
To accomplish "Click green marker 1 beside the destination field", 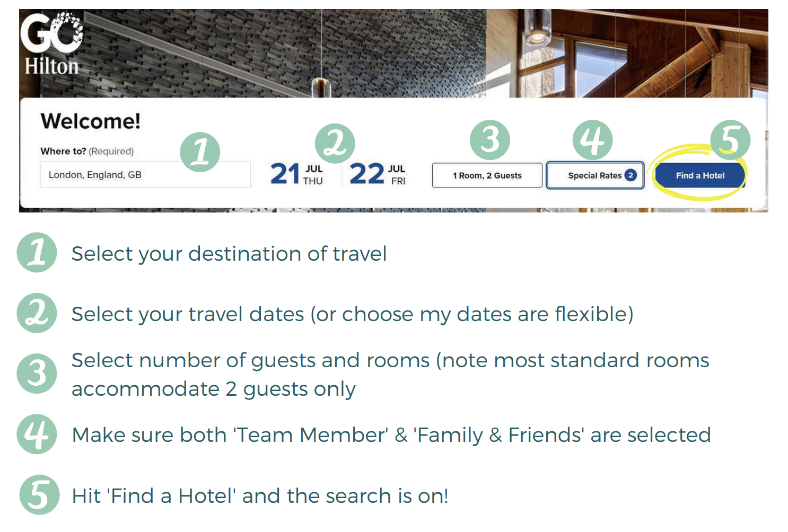I will (200, 152).
